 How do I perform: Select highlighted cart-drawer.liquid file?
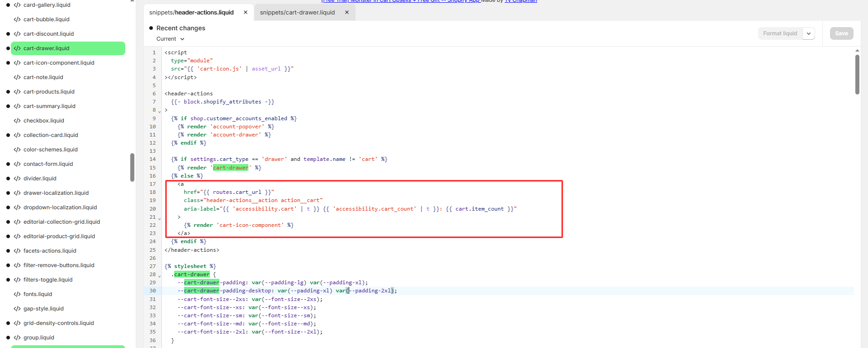pyautogui.click(x=68, y=48)
